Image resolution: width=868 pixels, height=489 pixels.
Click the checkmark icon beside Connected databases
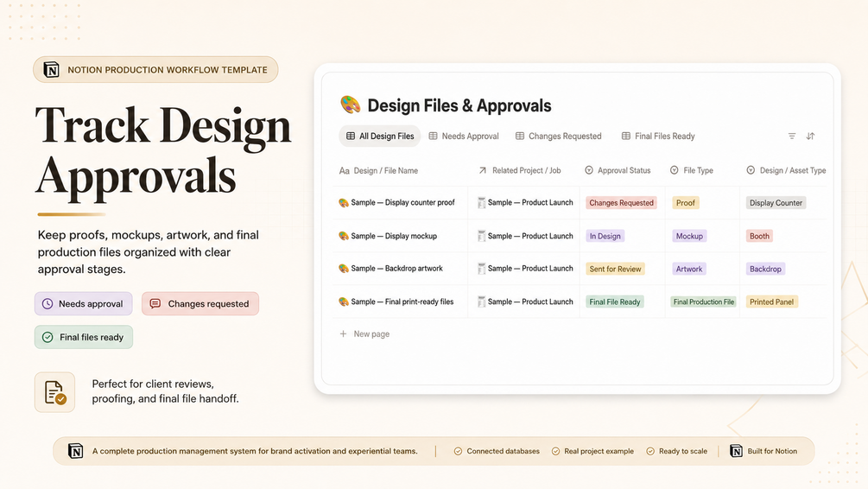pos(458,451)
